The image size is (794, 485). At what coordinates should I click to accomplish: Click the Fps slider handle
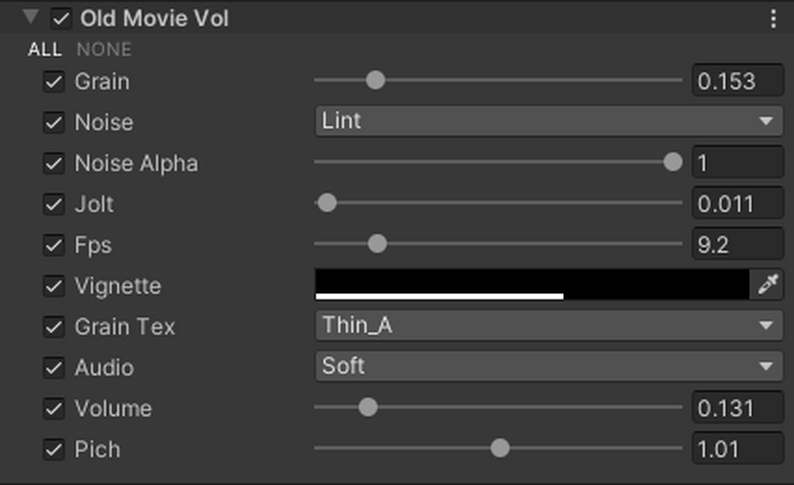click(377, 243)
